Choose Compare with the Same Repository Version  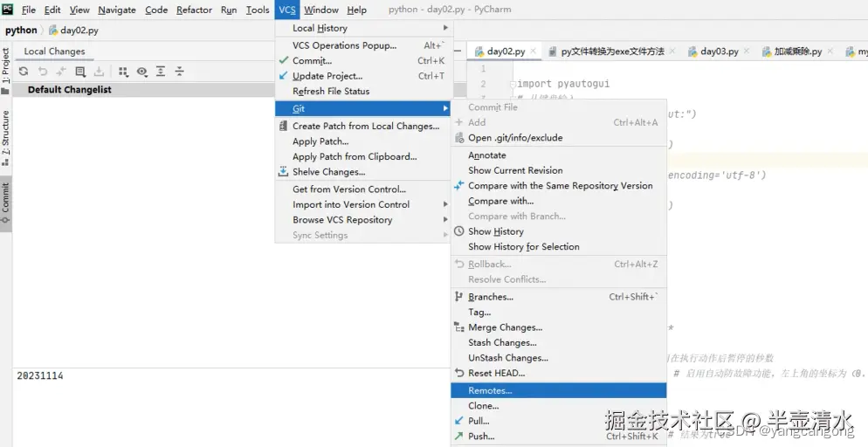tap(559, 186)
